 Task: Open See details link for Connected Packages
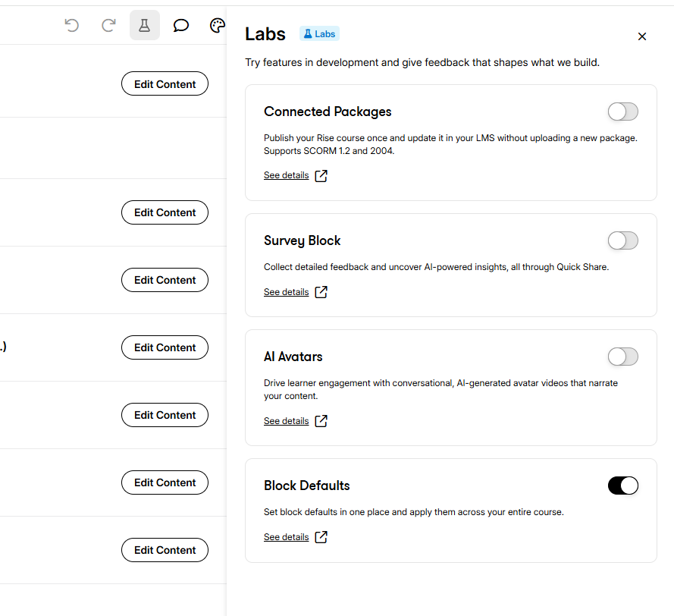pyautogui.click(x=287, y=175)
